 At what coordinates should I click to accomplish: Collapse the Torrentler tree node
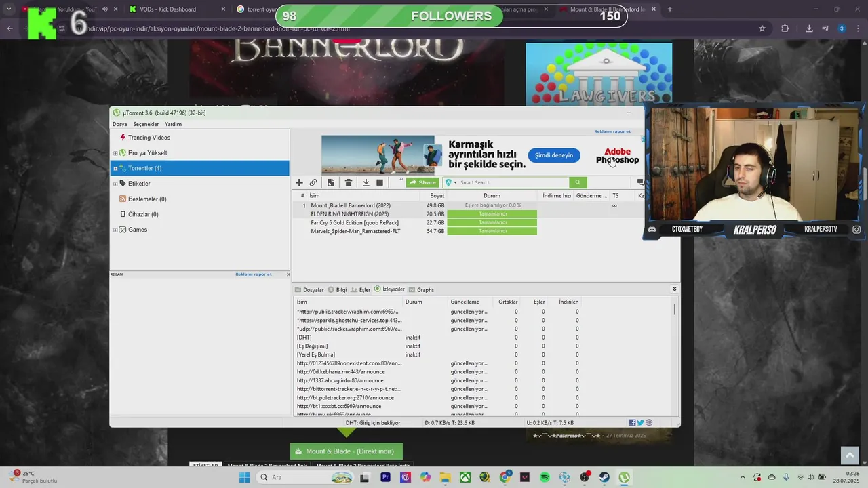coord(115,168)
